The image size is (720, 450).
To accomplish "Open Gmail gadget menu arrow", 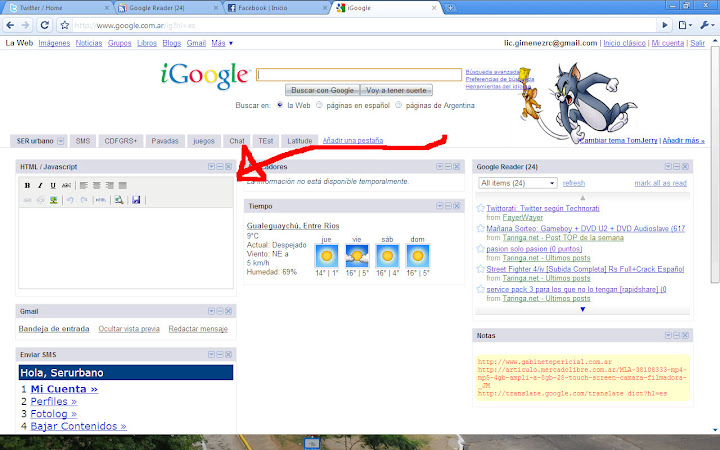I will click(211, 311).
